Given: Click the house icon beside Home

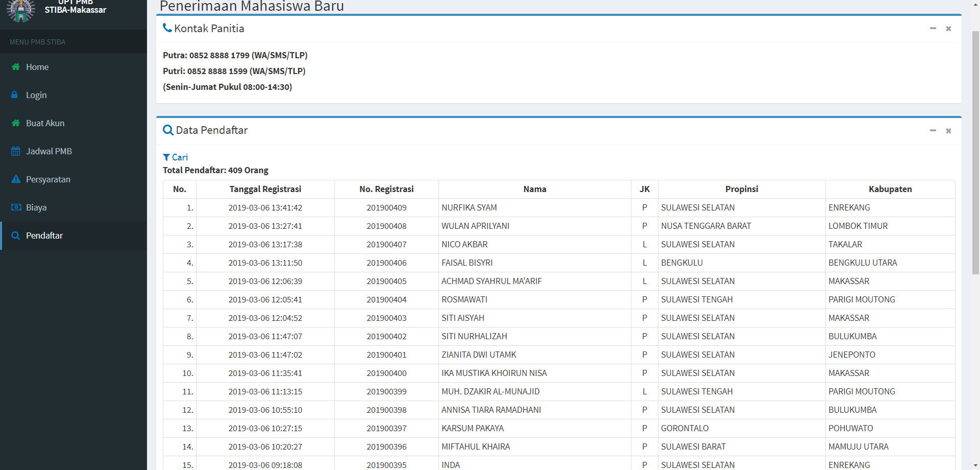Looking at the screenshot, I should 16,67.
